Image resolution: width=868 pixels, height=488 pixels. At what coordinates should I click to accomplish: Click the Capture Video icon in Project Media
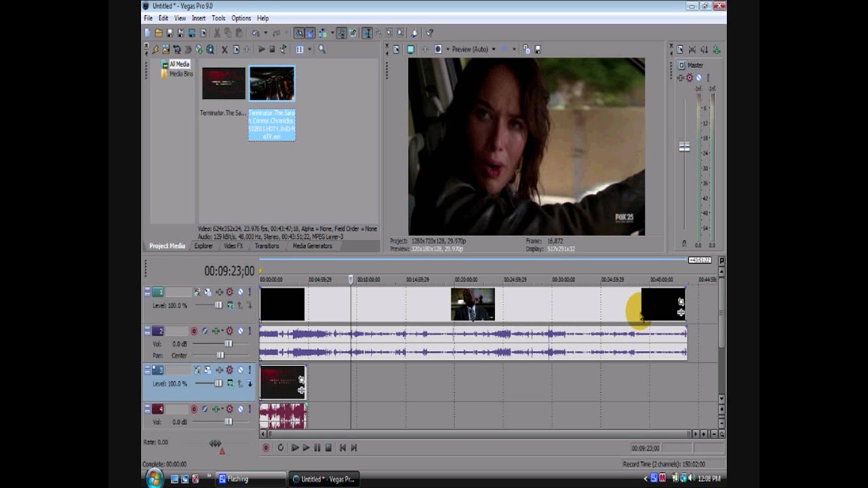pos(176,49)
